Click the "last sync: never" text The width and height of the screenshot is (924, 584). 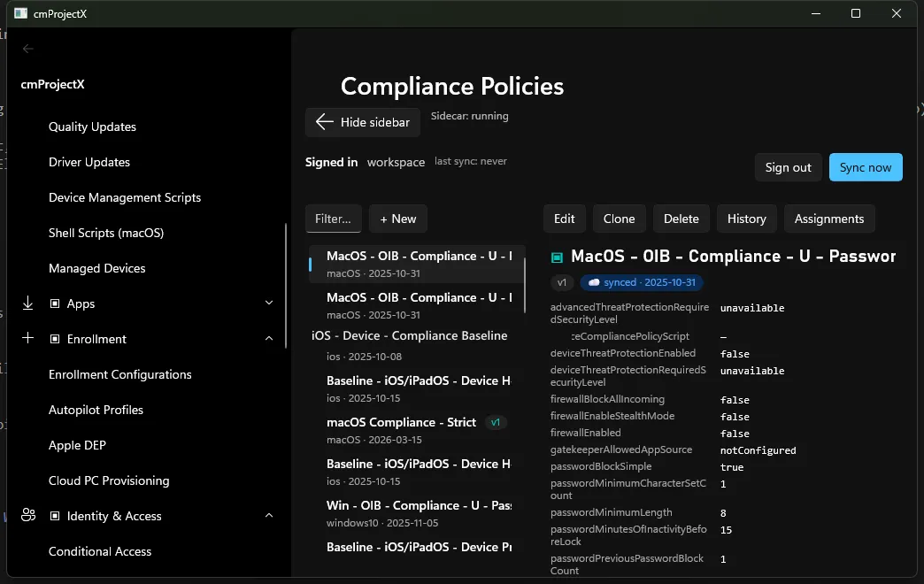[x=470, y=161]
